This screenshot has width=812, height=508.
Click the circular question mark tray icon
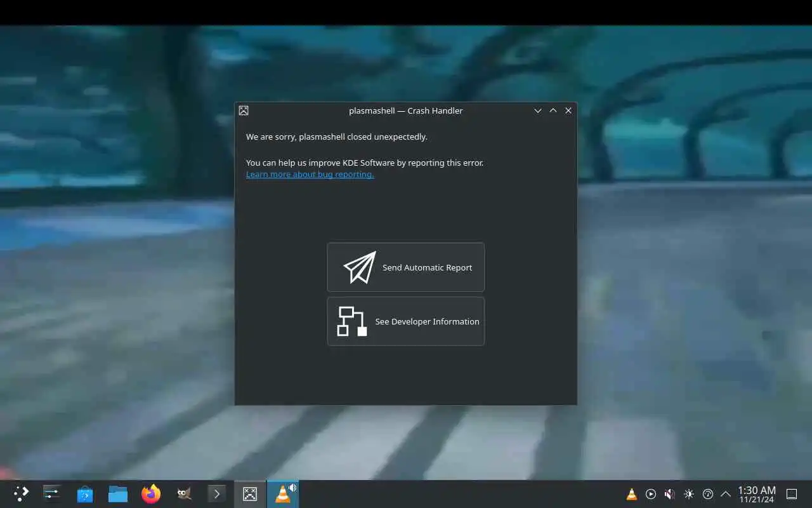click(708, 494)
